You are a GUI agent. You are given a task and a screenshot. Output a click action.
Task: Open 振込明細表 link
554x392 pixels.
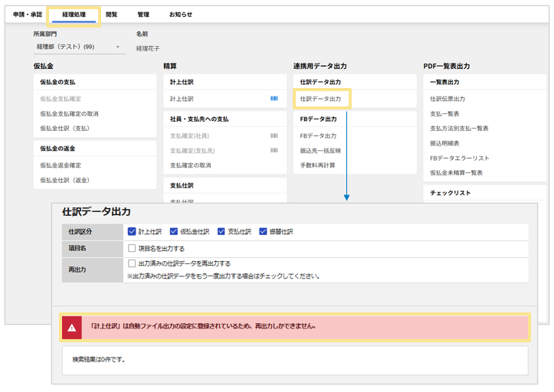[x=444, y=143]
